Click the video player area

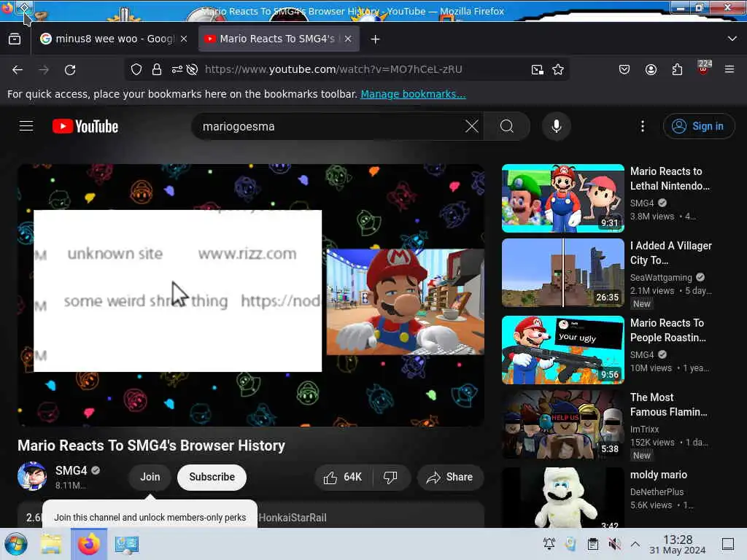[251, 295]
